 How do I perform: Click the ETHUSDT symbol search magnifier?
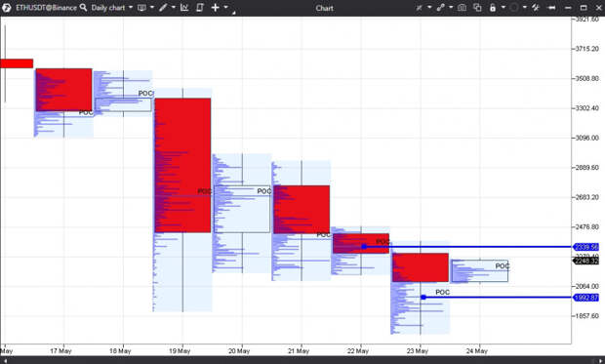(x=83, y=8)
